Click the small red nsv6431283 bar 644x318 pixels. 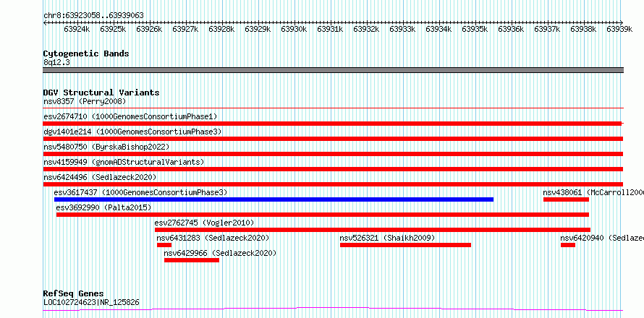(164, 245)
